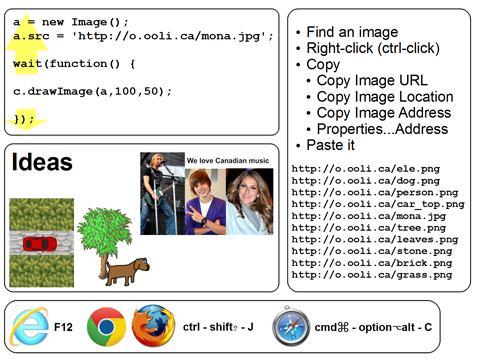This screenshot has height=360, width=480.
Task: Click the F12 shortcut label
Action: (63, 327)
